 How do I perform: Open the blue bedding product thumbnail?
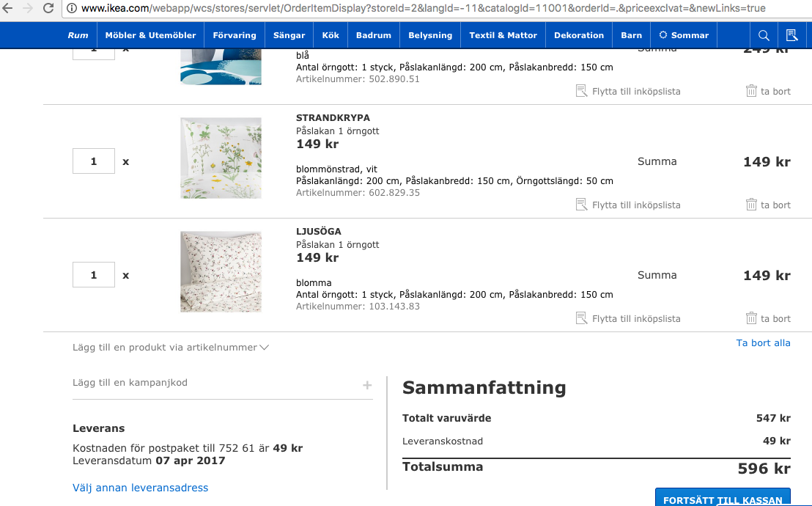click(221, 67)
